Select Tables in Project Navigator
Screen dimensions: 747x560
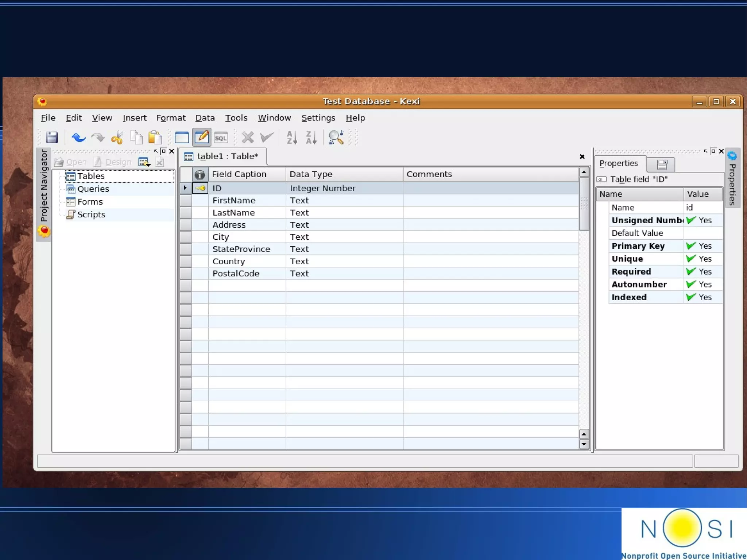coord(91,176)
